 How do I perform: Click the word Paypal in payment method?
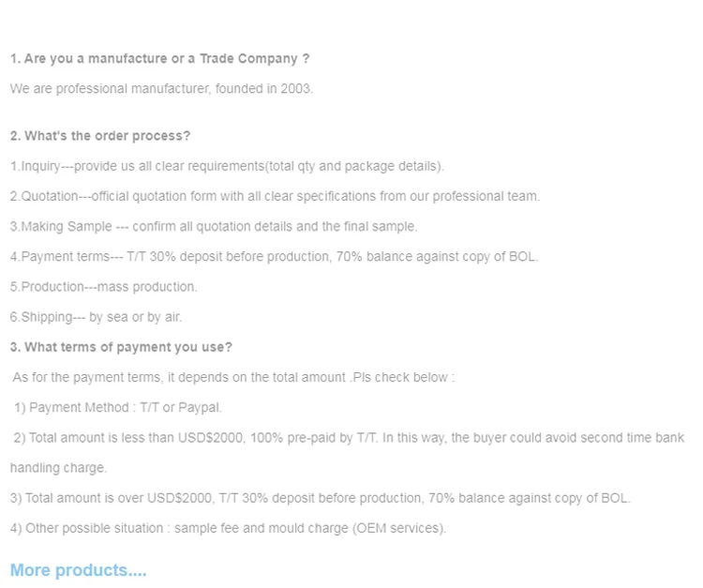(199, 408)
